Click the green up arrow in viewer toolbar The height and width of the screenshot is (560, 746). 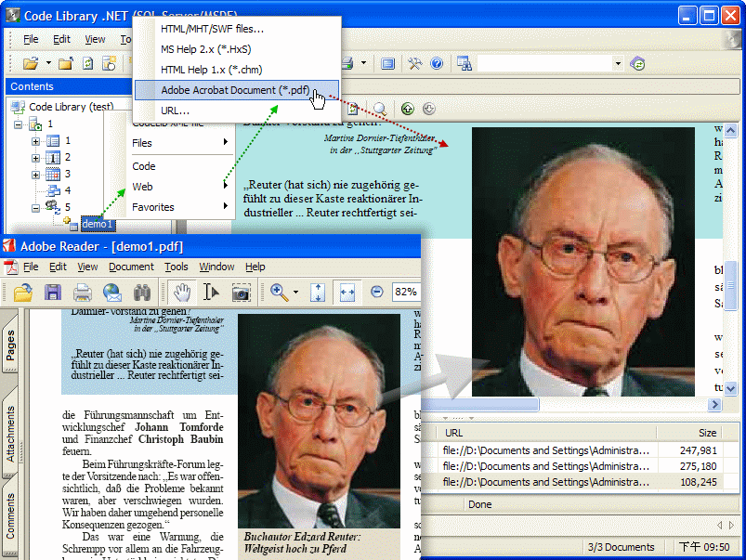point(407,109)
